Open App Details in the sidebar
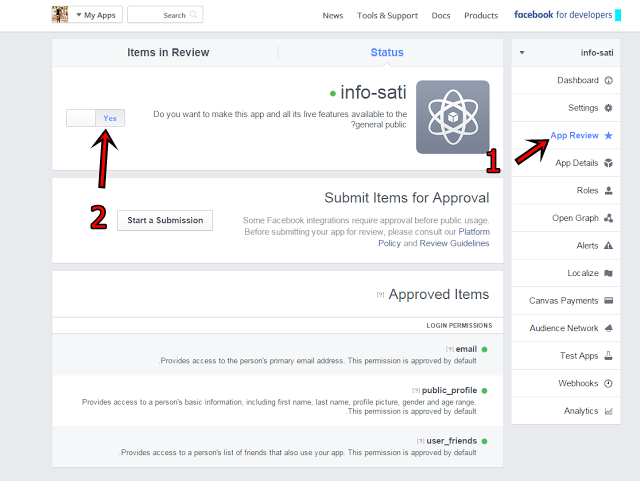 click(566, 163)
